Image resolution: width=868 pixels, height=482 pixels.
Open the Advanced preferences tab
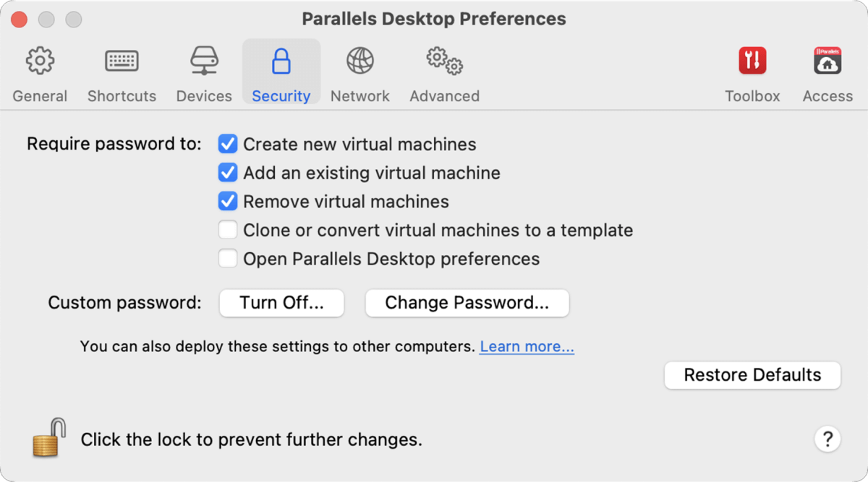(443, 71)
